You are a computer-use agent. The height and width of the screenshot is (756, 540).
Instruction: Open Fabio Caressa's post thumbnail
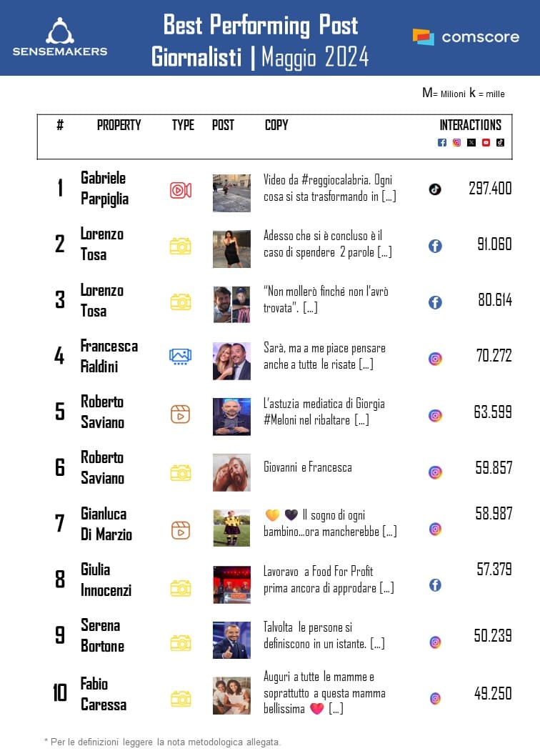coord(231,695)
